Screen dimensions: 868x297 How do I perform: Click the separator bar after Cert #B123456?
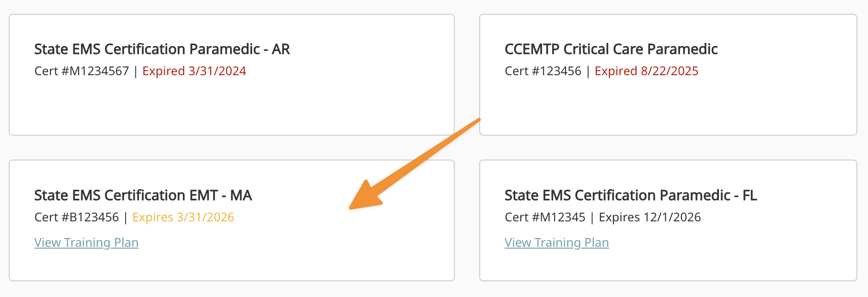126,218
